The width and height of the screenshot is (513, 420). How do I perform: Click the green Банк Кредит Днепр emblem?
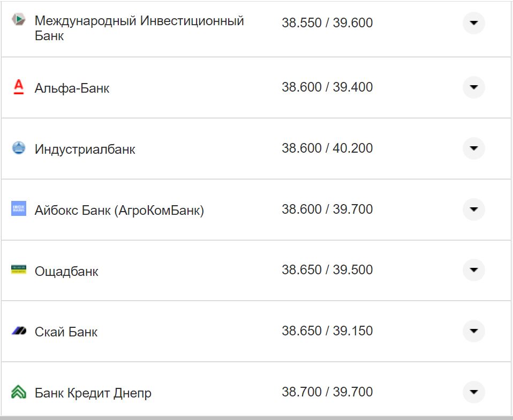[x=18, y=392]
